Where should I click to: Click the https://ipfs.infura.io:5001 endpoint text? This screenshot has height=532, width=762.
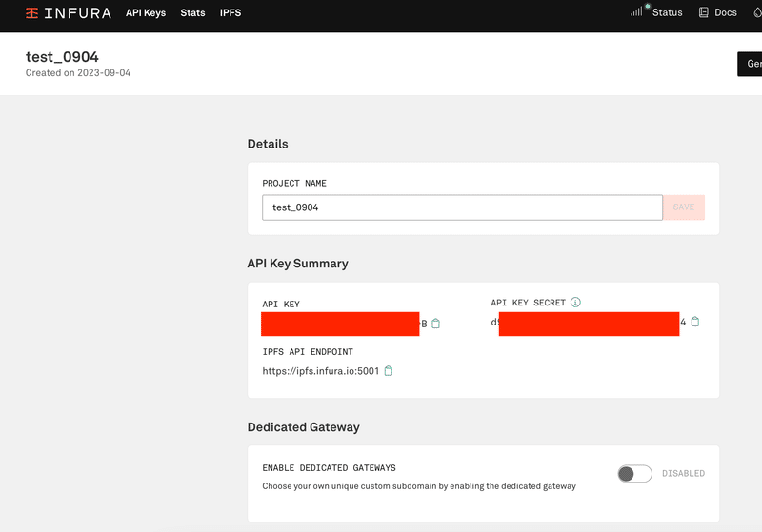[321, 371]
